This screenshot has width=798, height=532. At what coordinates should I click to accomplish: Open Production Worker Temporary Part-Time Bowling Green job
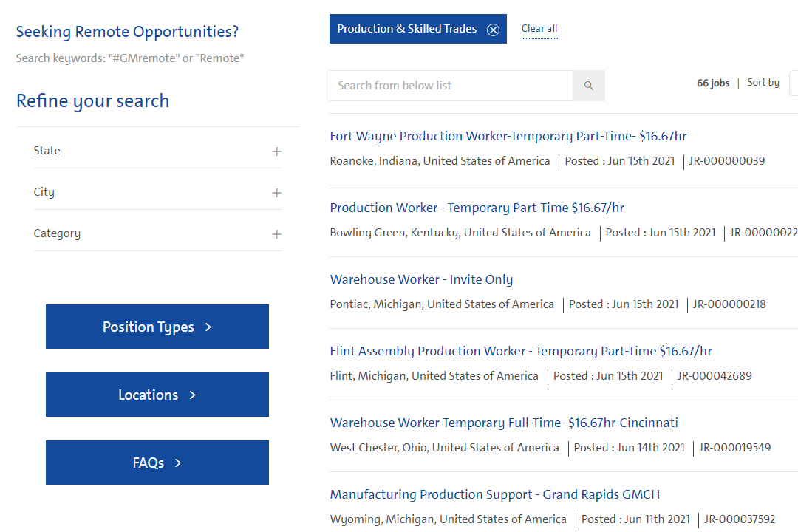477,208
